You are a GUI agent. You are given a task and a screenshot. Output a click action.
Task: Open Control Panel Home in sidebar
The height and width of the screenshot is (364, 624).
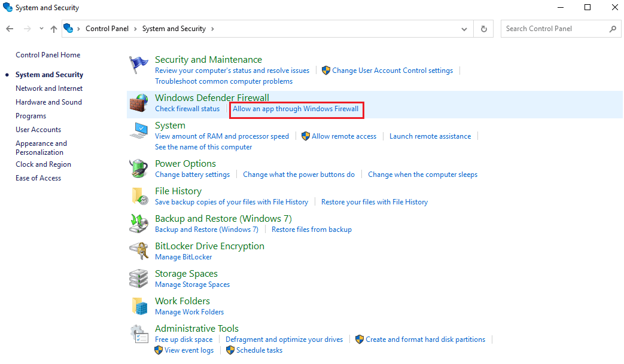coord(48,55)
